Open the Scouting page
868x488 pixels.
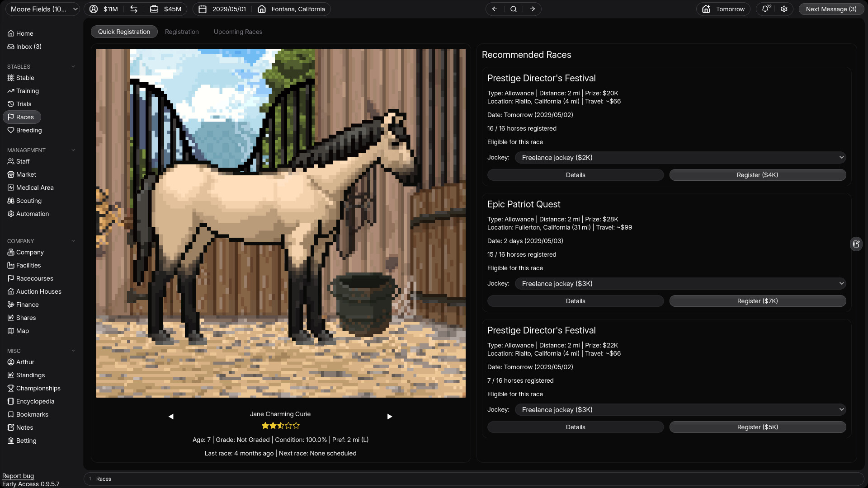(x=24, y=201)
